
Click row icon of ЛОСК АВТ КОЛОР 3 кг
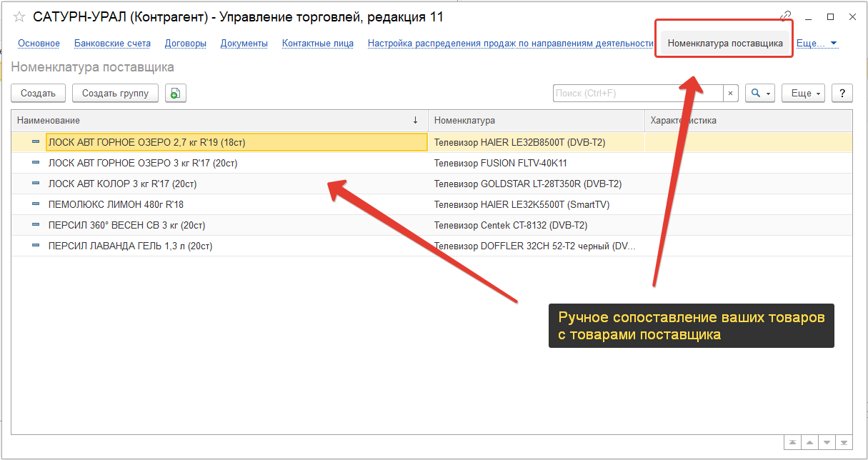click(36, 184)
